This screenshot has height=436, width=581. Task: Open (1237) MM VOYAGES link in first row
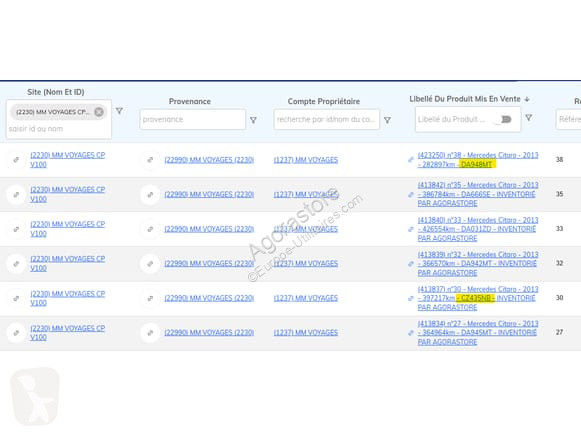coord(306,160)
